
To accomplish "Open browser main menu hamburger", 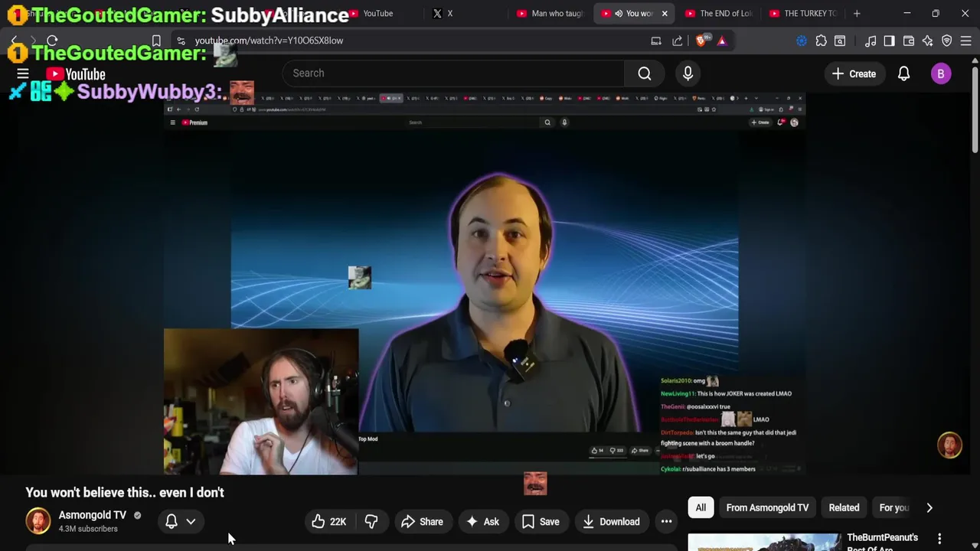I will tap(966, 41).
